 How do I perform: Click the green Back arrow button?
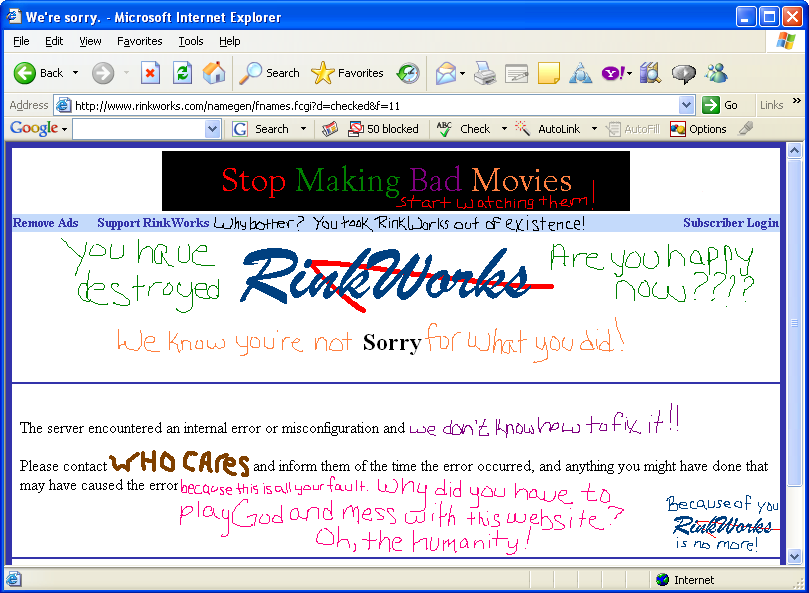coord(24,73)
